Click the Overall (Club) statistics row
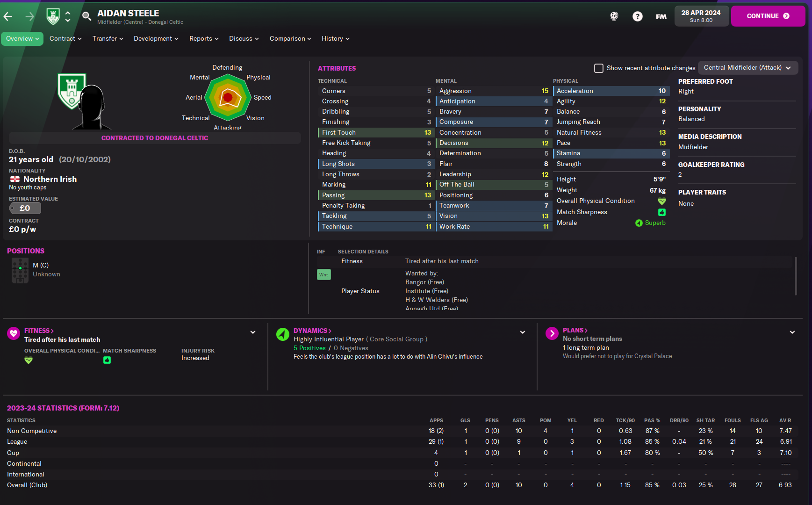 click(402, 485)
